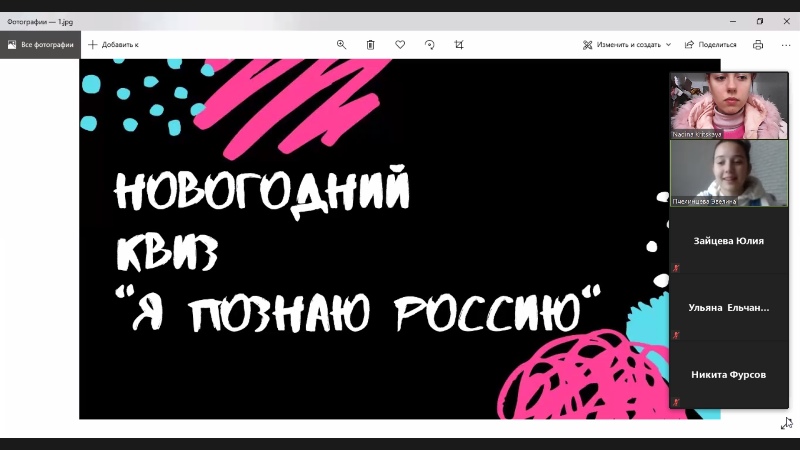
Task: Click the zoom magnifier icon
Action: [x=341, y=44]
